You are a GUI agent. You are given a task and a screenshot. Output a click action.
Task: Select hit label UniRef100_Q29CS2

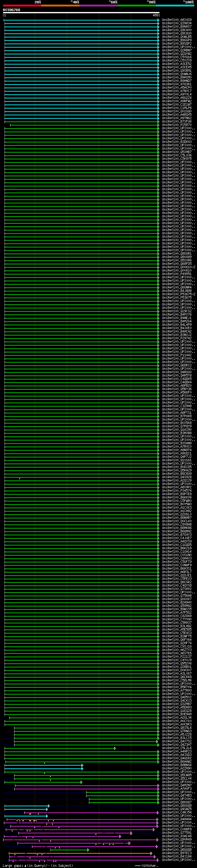click(177, 311)
